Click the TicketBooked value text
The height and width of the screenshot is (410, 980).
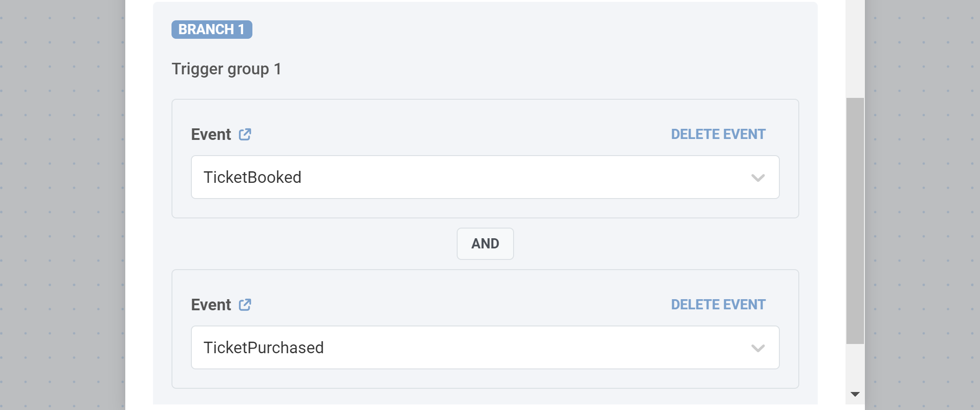(x=252, y=177)
